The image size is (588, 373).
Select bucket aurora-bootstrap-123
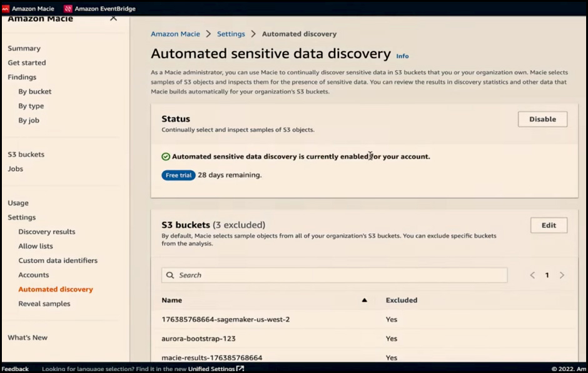tap(198, 339)
